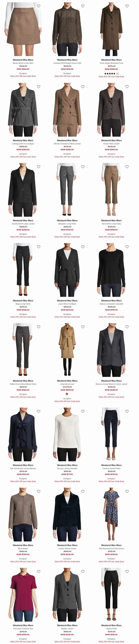The image size is (139, 644).
Task: View star rating reviews for Porta Coat
Action: click(x=111, y=73)
